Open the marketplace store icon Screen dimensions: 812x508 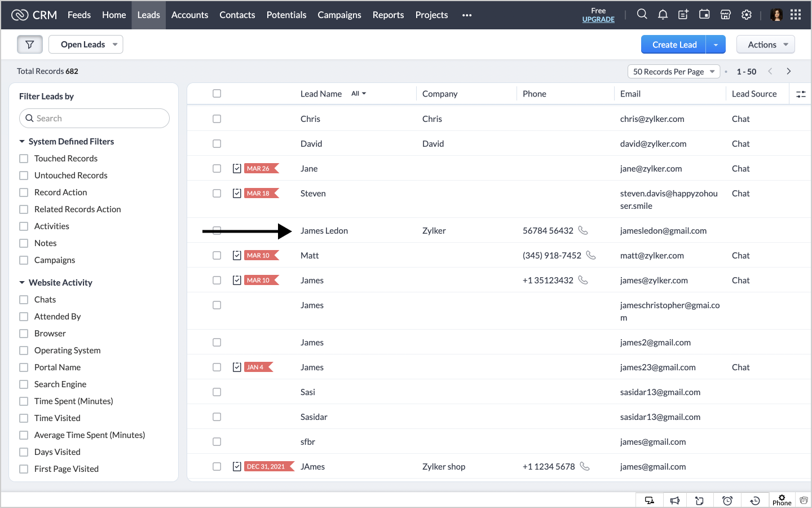726,15
